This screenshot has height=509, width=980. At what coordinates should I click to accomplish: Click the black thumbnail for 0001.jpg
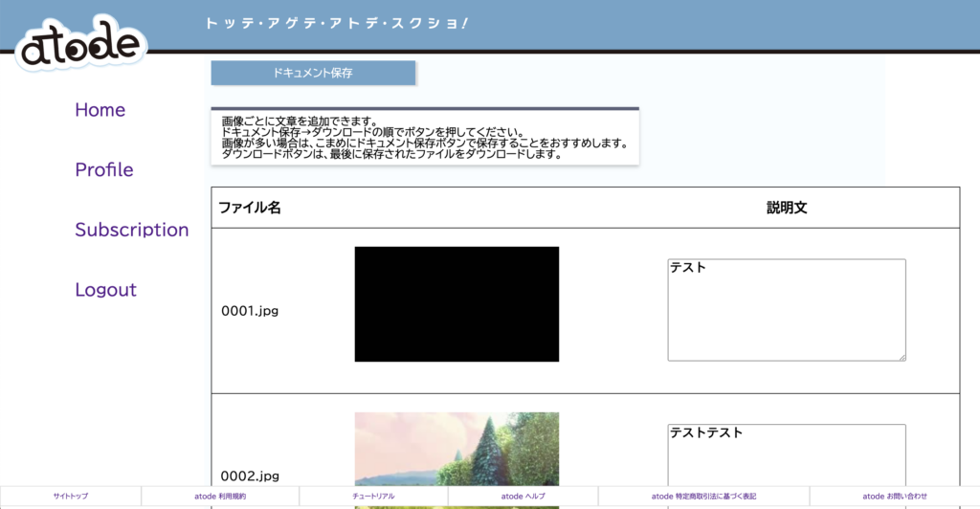click(x=457, y=304)
